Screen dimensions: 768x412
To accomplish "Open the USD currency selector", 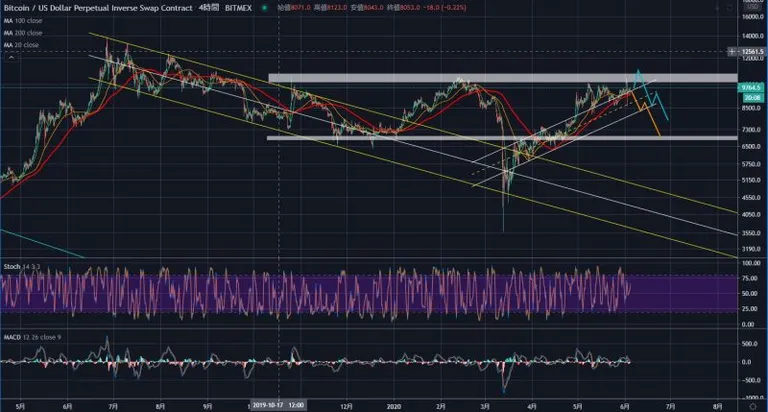I will tap(753, 7).
